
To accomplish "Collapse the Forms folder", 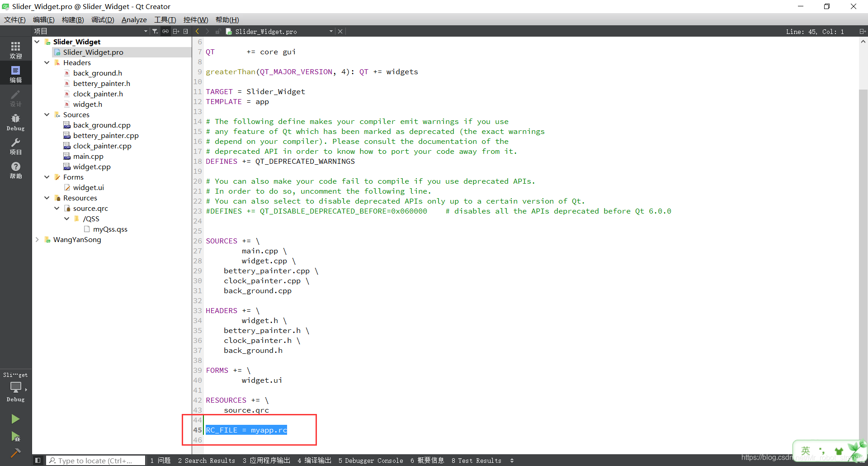I will click(x=47, y=177).
